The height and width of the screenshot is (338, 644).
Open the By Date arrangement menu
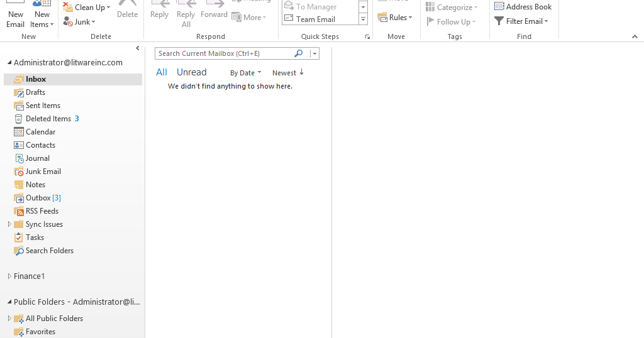pyautogui.click(x=246, y=73)
